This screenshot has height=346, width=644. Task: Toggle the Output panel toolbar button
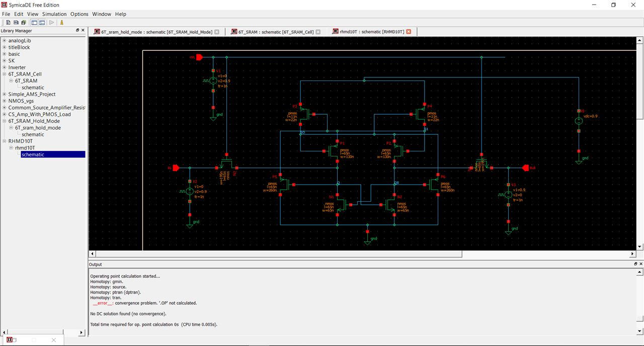coord(42,23)
